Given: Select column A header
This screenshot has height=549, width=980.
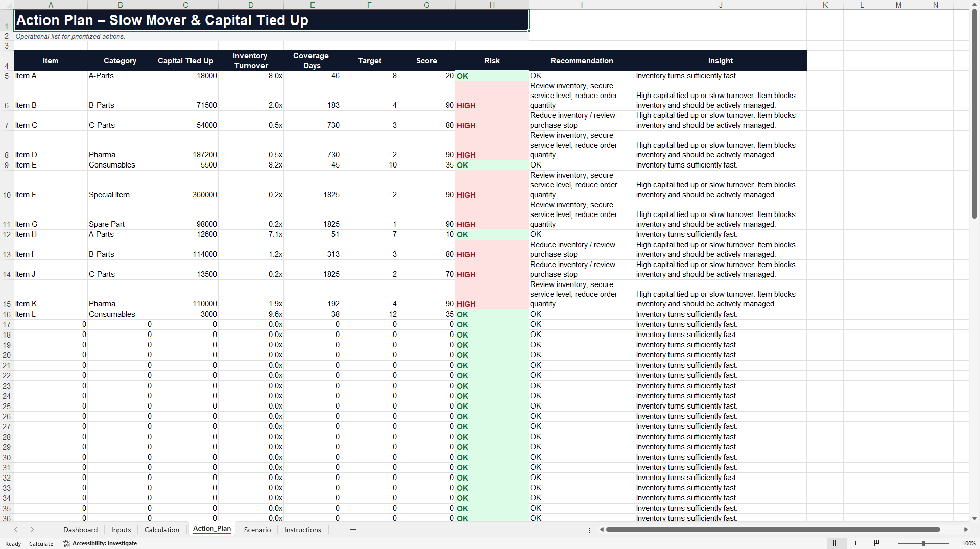Looking at the screenshot, I should 51,5.
